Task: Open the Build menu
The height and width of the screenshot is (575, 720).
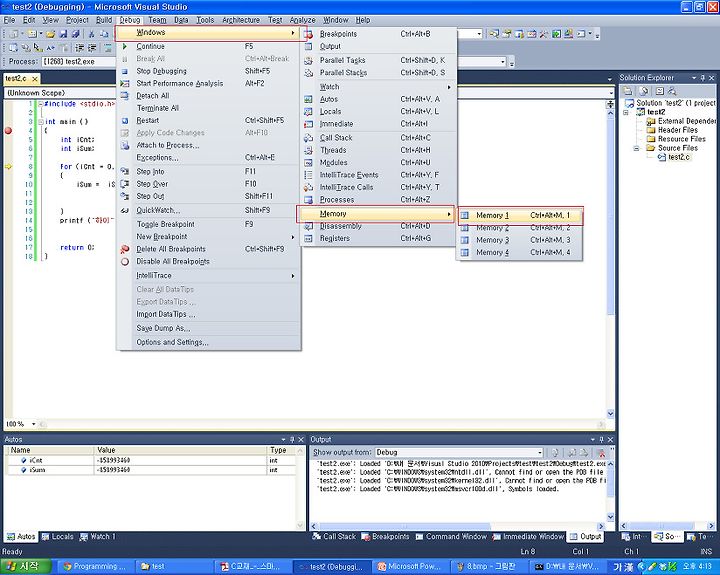Action: point(104,20)
